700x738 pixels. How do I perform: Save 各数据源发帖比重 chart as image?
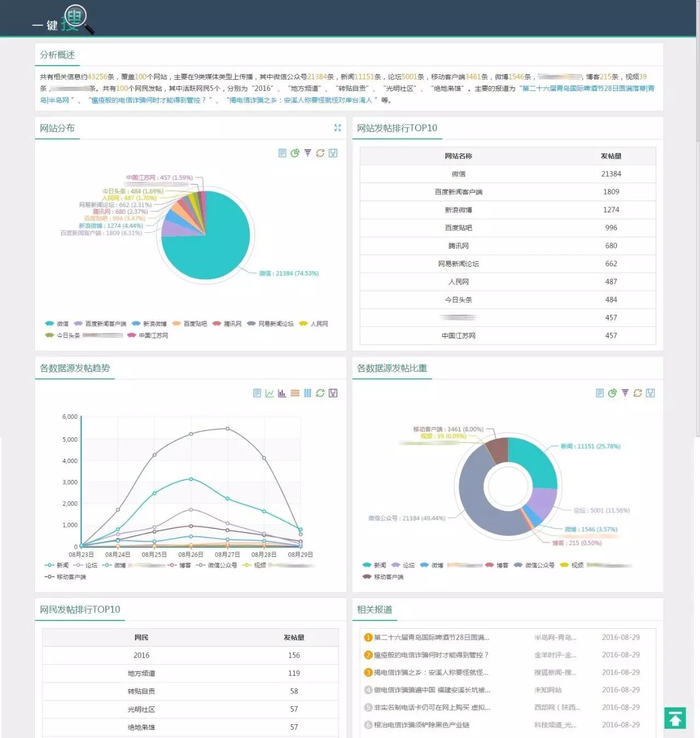(650, 393)
